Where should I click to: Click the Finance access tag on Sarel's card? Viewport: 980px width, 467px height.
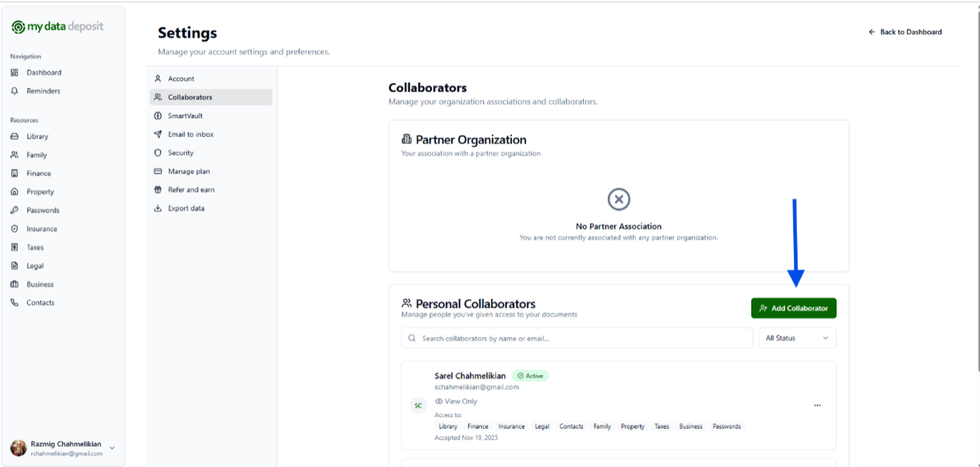478,426
